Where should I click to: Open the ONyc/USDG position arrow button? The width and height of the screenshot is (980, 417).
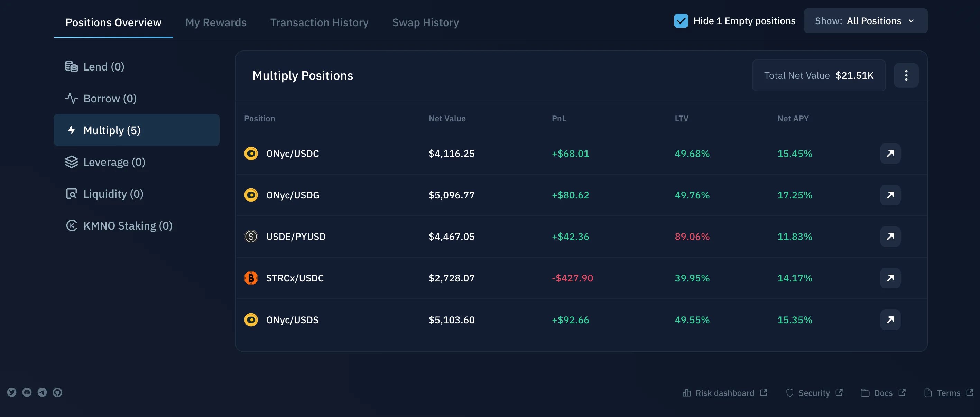890,195
